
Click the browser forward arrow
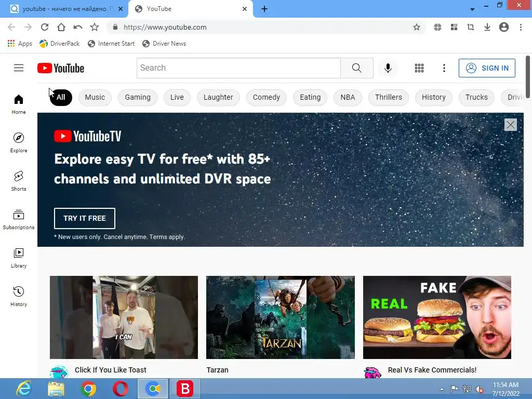pyautogui.click(x=28, y=27)
